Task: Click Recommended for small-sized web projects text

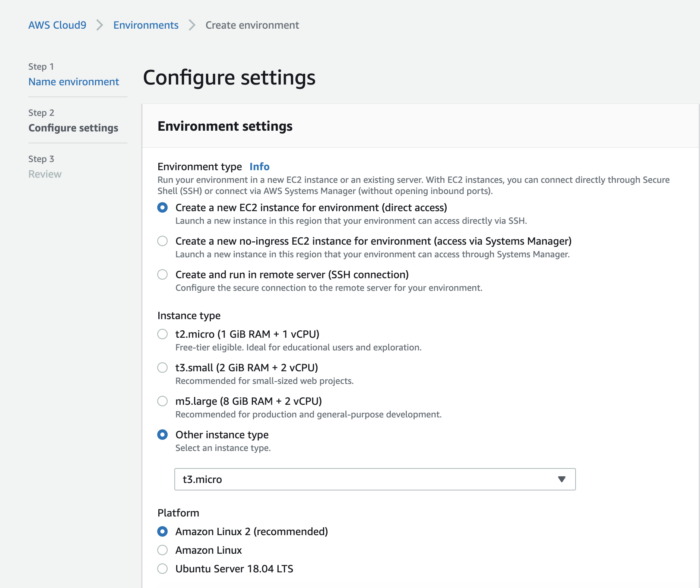Action: point(265,381)
